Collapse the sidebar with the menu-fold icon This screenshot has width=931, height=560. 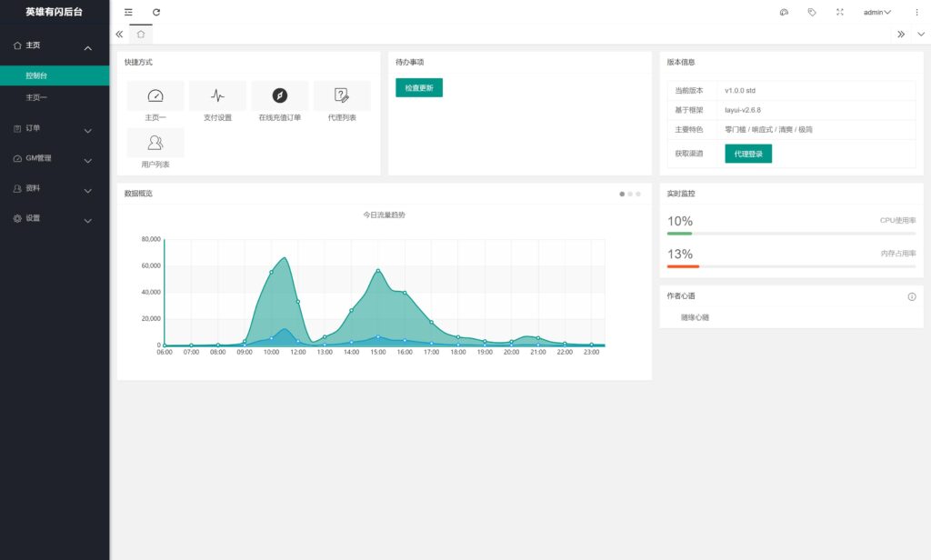tap(128, 12)
